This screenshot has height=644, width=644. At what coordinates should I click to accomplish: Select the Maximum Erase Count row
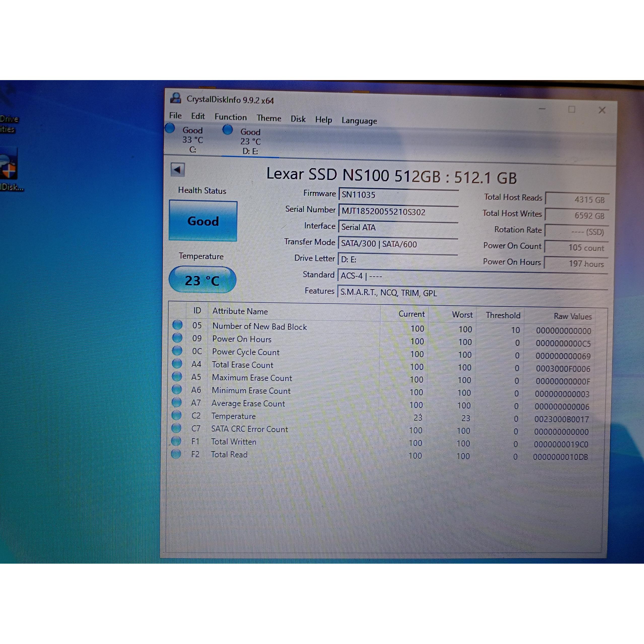pyautogui.click(x=382, y=379)
